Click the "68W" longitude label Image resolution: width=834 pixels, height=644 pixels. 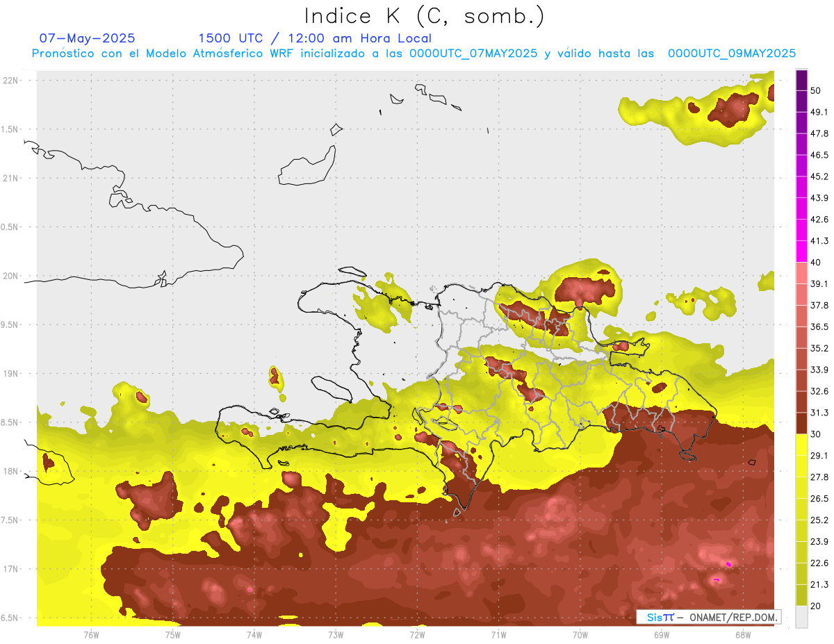tap(743, 634)
